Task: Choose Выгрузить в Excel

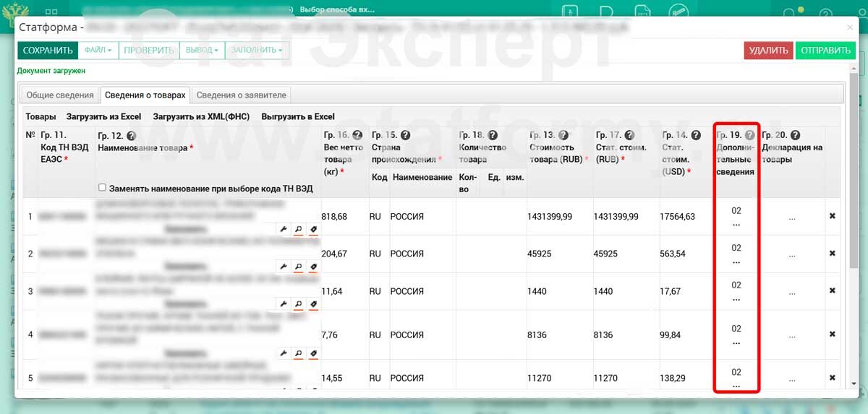Action: coord(298,116)
